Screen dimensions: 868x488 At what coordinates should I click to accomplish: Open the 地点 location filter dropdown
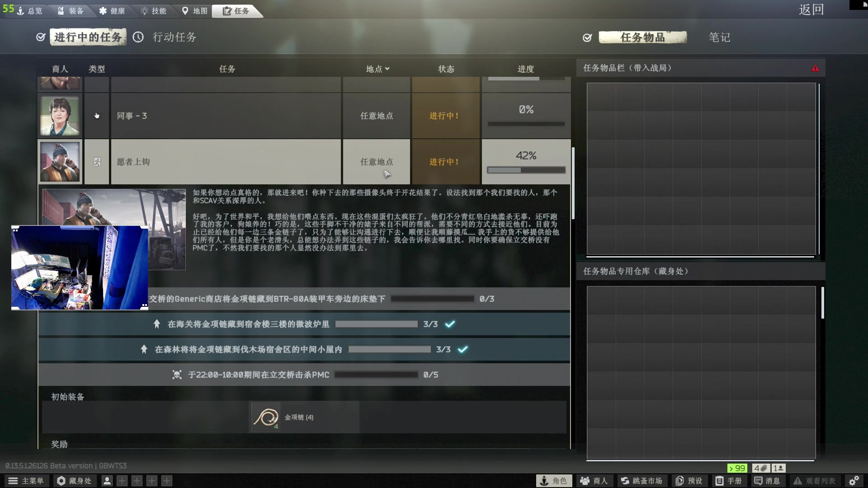[x=377, y=69]
